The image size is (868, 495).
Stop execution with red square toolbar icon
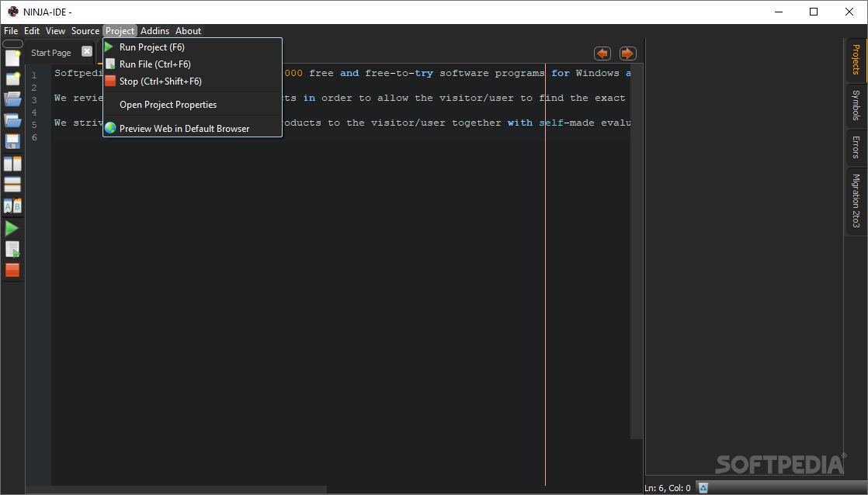pos(12,270)
